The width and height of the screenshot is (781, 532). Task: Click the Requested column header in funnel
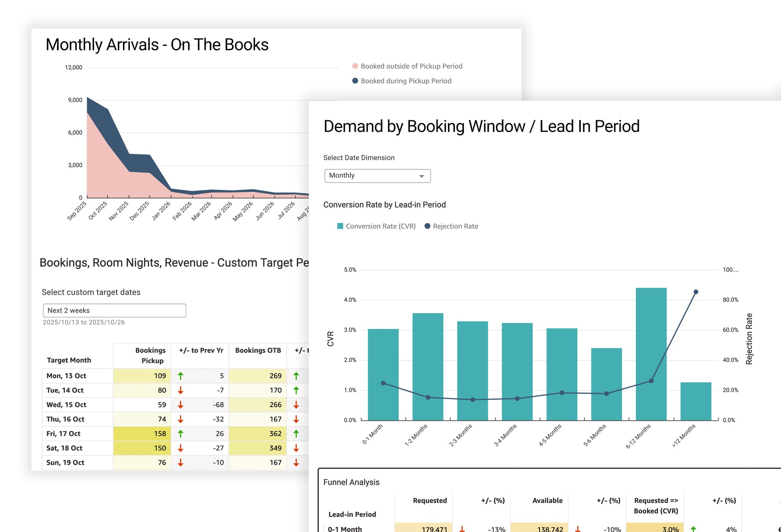coord(430,500)
